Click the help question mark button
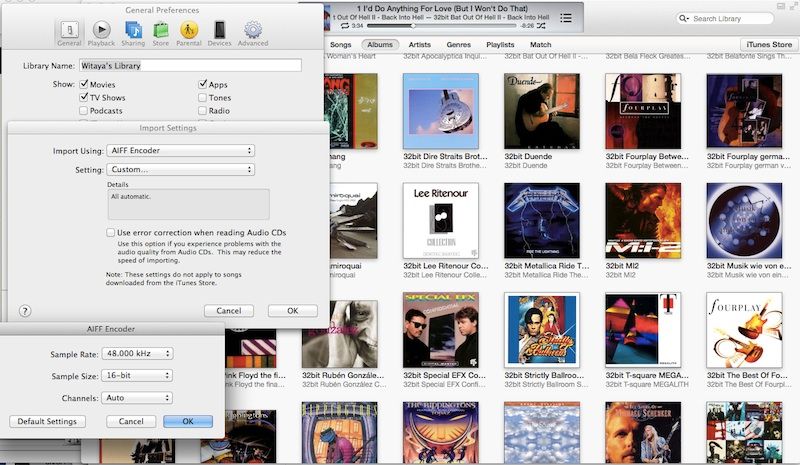800x465 pixels. coord(25,311)
